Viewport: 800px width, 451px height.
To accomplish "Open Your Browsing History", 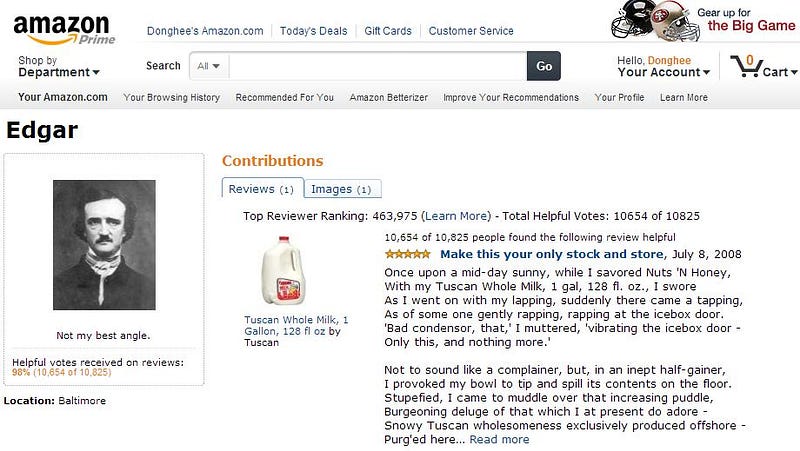I will click(x=171, y=97).
